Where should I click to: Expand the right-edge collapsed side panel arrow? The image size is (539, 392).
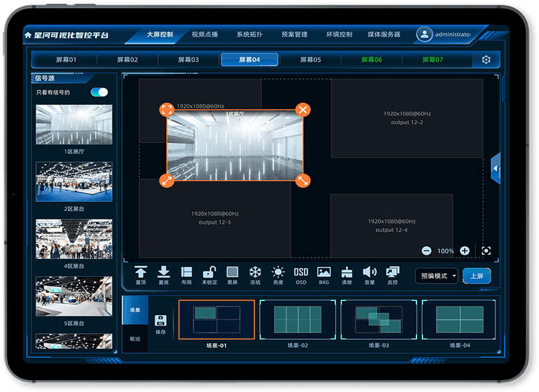pyautogui.click(x=495, y=169)
